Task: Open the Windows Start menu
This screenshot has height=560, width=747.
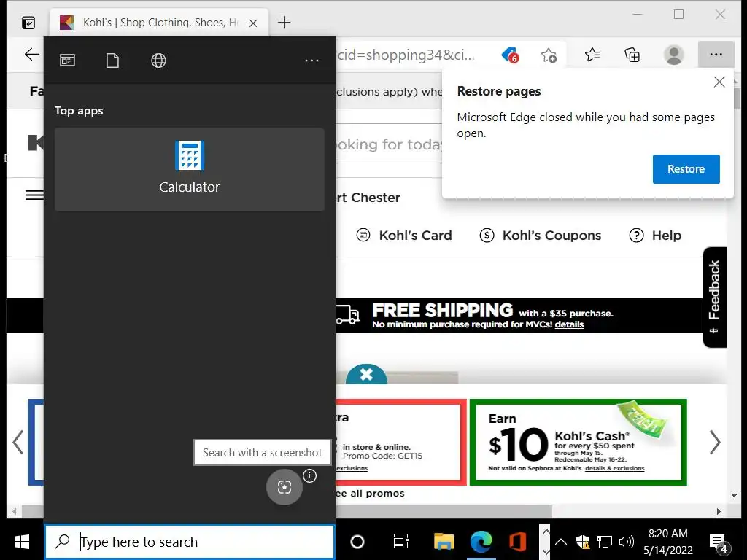Action: (21, 542)
